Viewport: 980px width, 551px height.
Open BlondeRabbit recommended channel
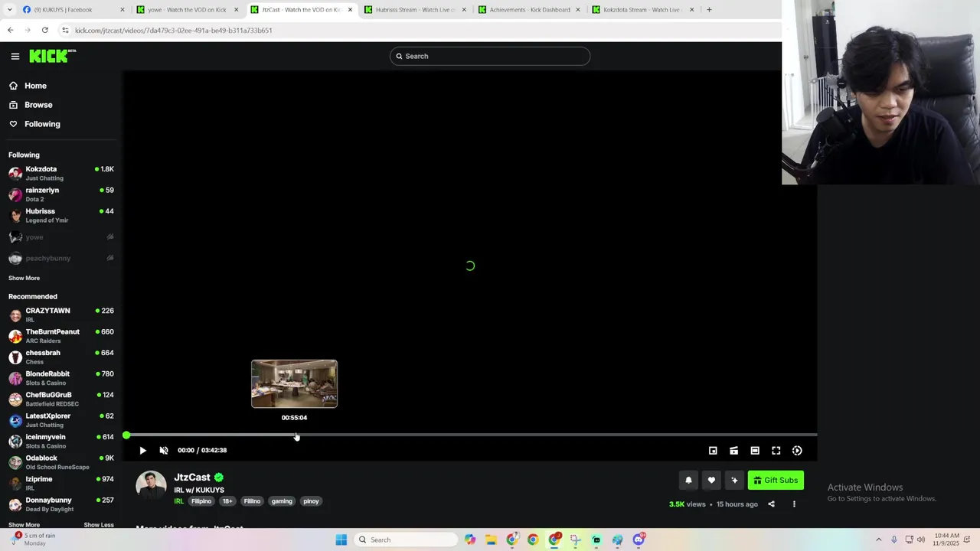[x=61, y=378]
